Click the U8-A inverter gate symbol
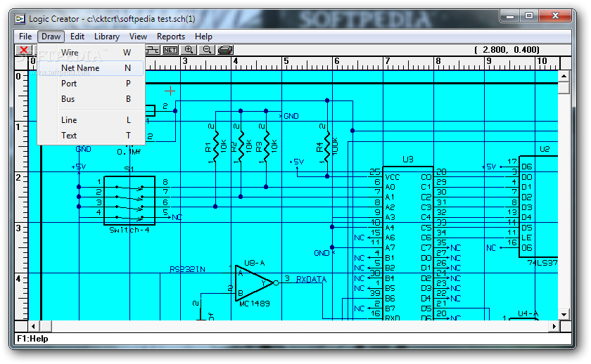The height and width of the screenshot is (364, 591). pyautogui.click(x=256, y=283)
